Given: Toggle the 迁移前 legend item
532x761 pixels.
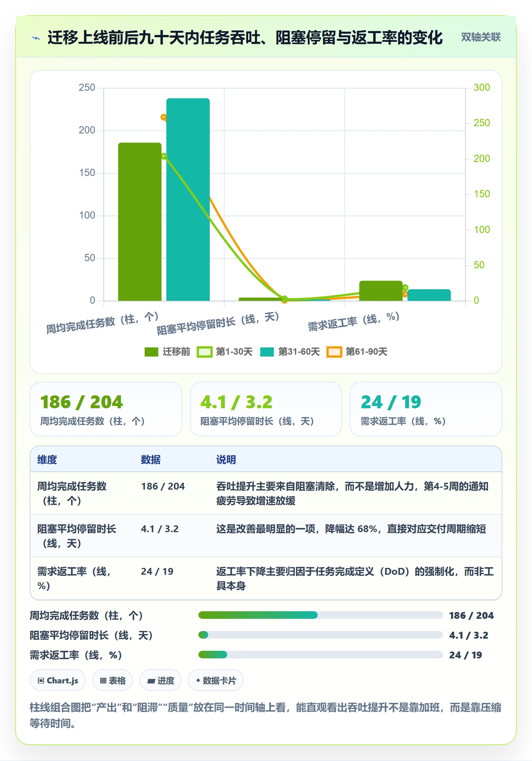Looking at the screenshot, I should click(x=167, y=352).
